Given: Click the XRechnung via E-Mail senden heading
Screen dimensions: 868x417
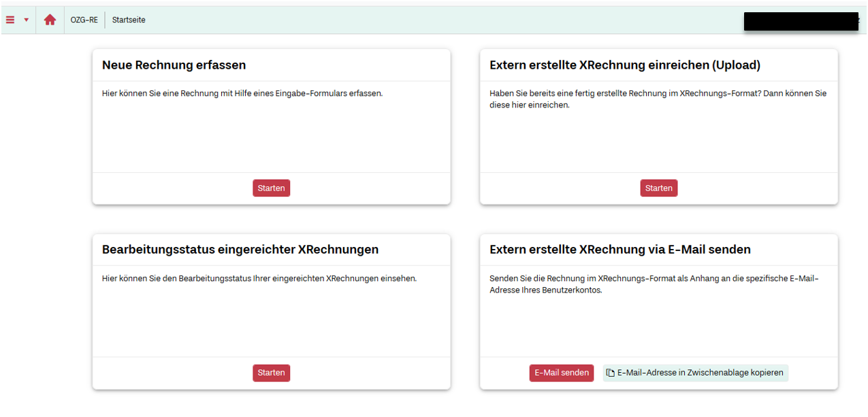Looking at the screenshot, I should (x=620, y=250).
